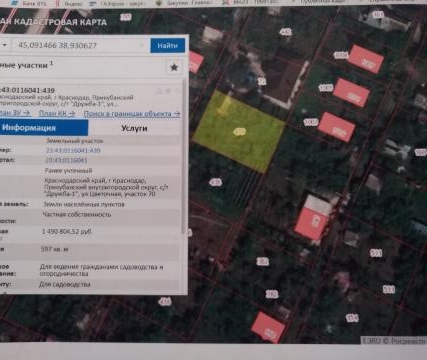This screenshot has width=427, height=360.
Task: Click parcel label 439 on highlighted plot
Action: click(x=239, y=132)
